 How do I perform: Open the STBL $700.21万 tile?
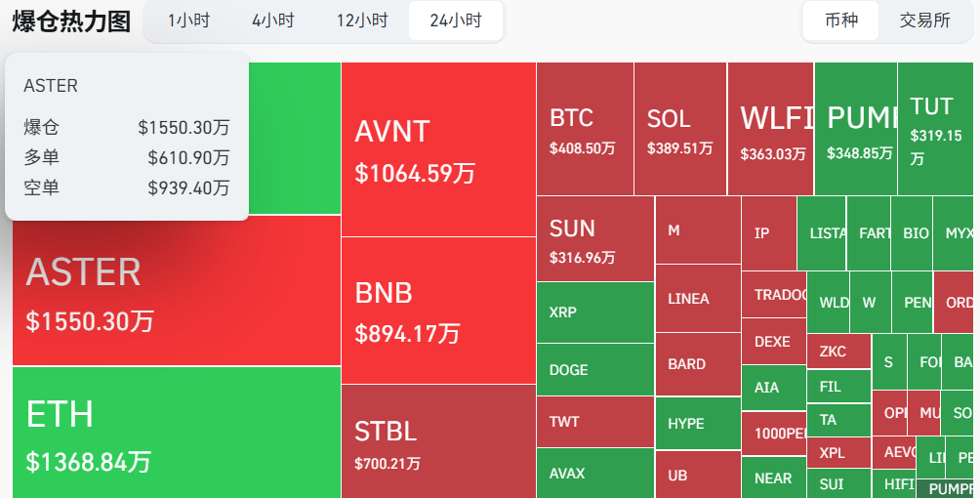pos(438,440)
